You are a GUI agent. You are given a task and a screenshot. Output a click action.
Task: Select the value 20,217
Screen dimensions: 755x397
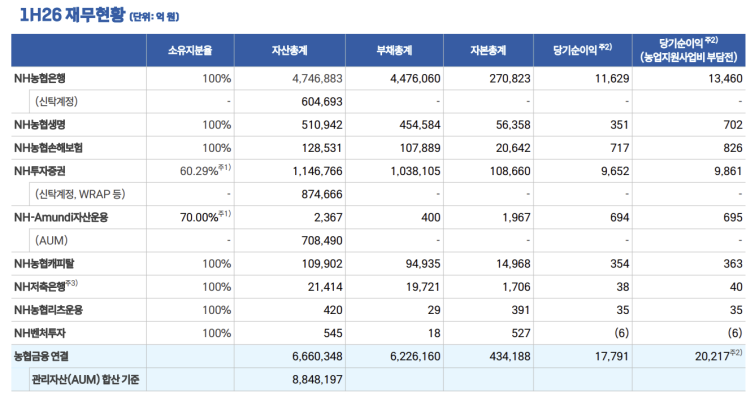tap(712, 357)
